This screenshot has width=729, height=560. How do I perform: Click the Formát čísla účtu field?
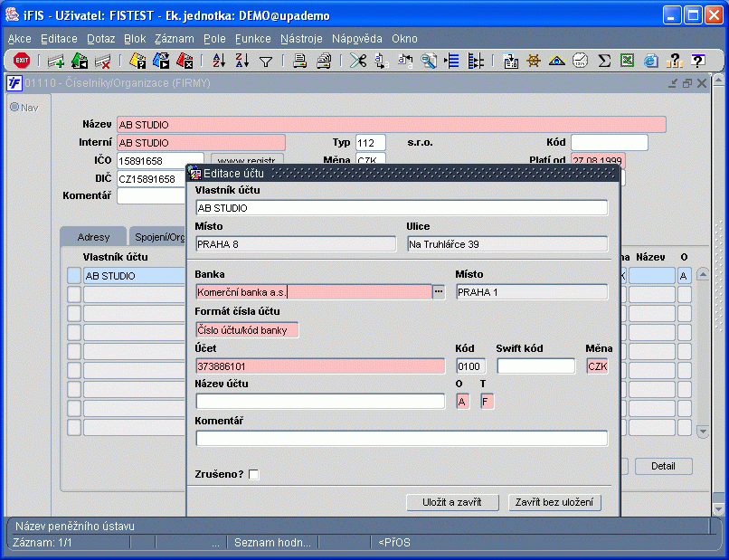pos(247,330)
